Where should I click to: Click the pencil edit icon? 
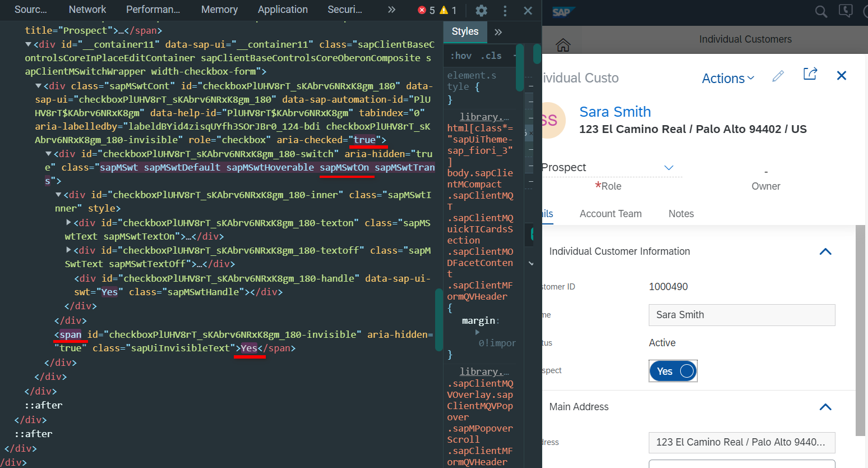[778, 76]
